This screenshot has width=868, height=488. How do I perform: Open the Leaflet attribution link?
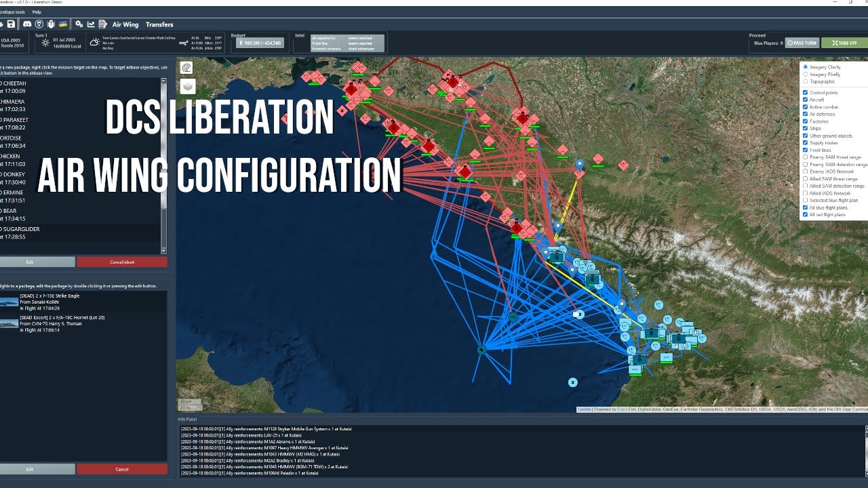coord(584,409)
